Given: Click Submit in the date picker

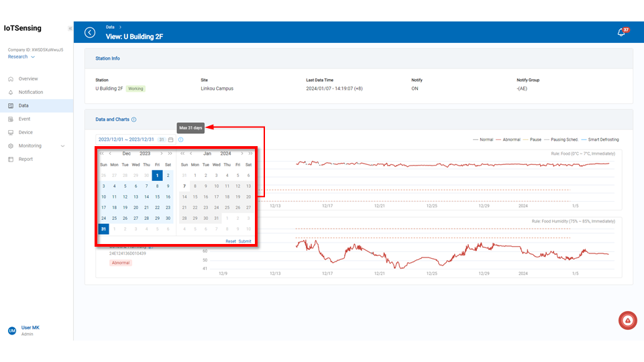Looking at the screenshot, I should [x=245, y=241].
